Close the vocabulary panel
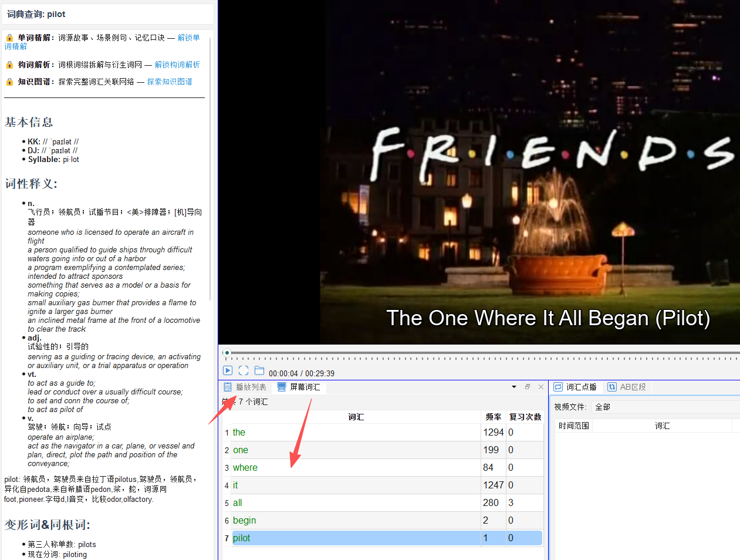This screenshot has height=560, width=740. [541, 387]
